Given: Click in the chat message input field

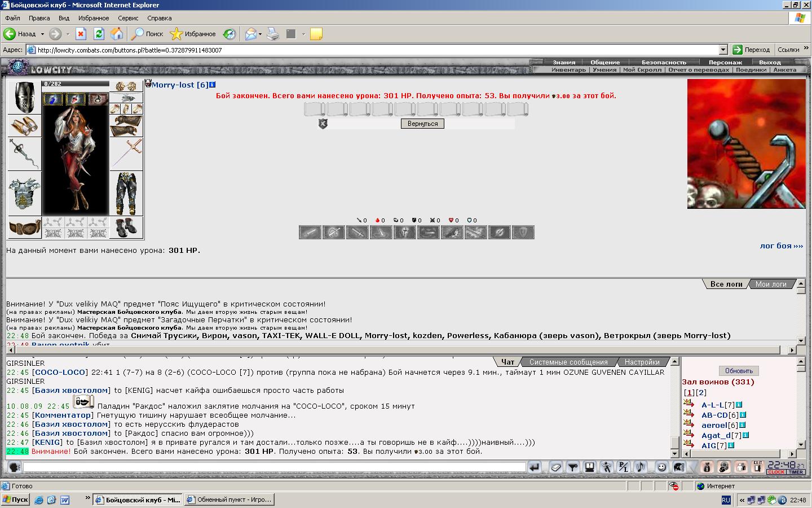Looking at the screenshot, I should 275,467.
